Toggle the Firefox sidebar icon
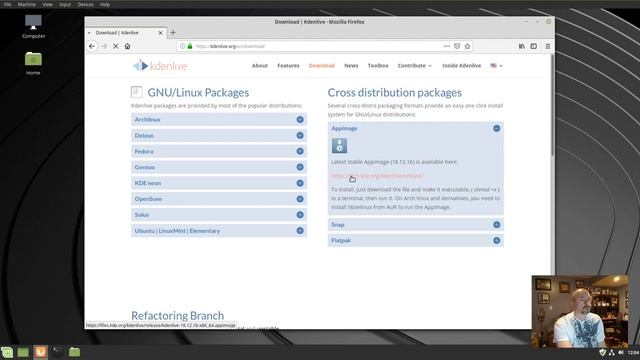The height and width of the screenshot is (360, 640). coord(533,47)
